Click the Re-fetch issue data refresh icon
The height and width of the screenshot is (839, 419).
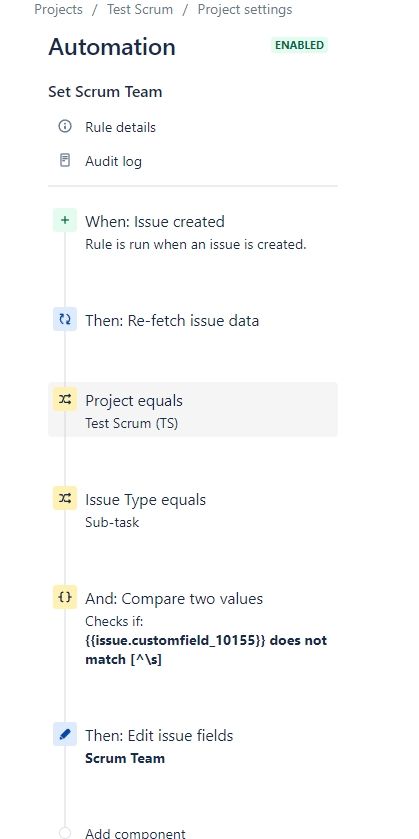[x=65, y=319]
